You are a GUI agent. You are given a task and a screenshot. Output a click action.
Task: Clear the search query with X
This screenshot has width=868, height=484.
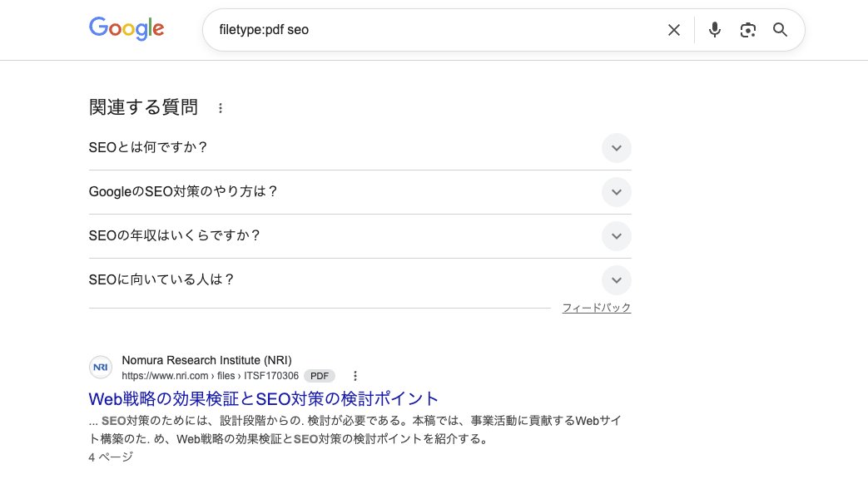pos(674,30)
